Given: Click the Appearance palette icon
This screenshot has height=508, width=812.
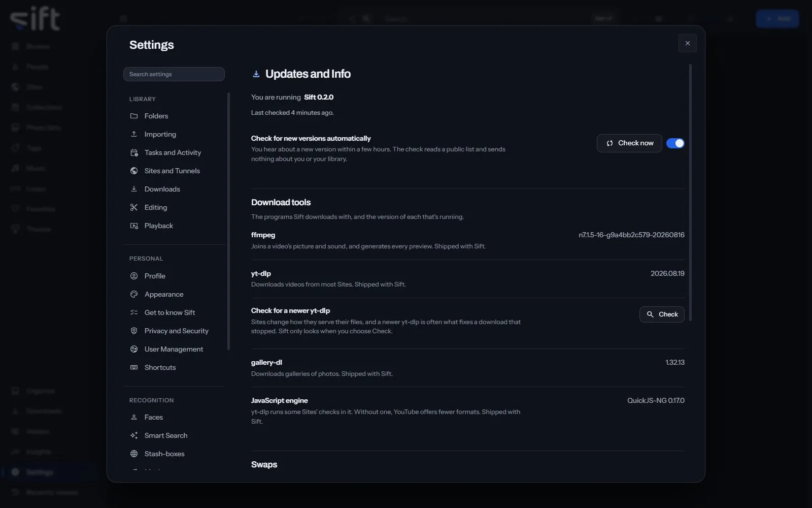Looking at the screenshot, I should click(134, 294).
